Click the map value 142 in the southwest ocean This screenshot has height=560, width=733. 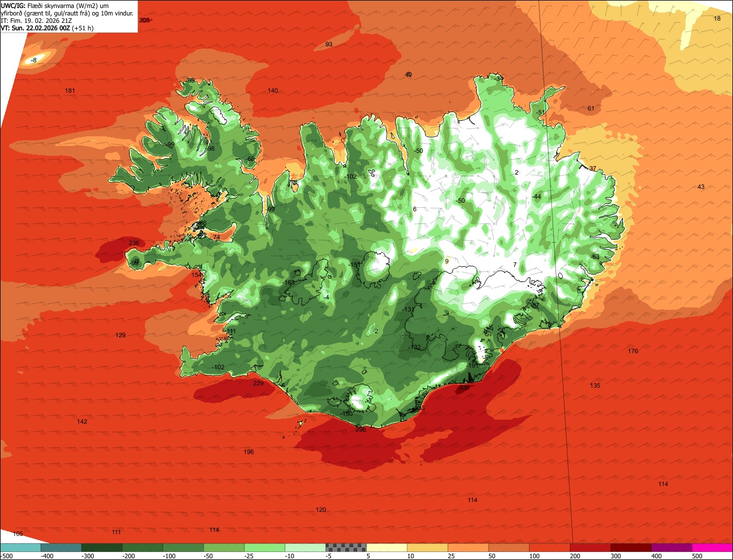coord(82,421)
